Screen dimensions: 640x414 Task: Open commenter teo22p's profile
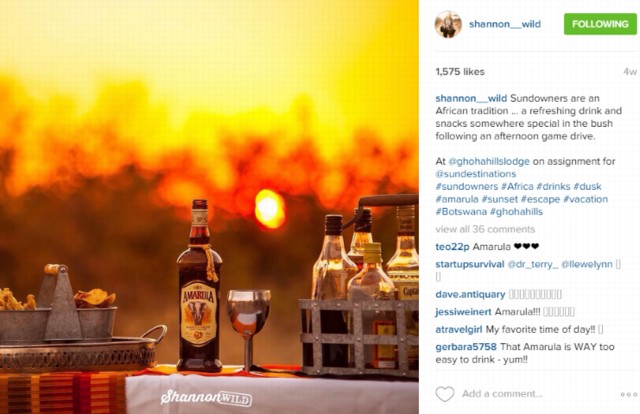click(452, 247)
